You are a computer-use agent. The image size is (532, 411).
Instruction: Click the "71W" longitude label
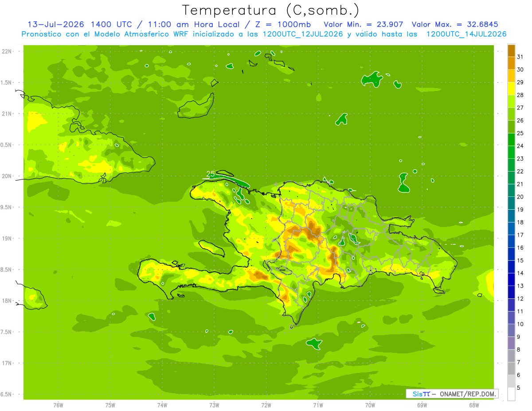318,405
